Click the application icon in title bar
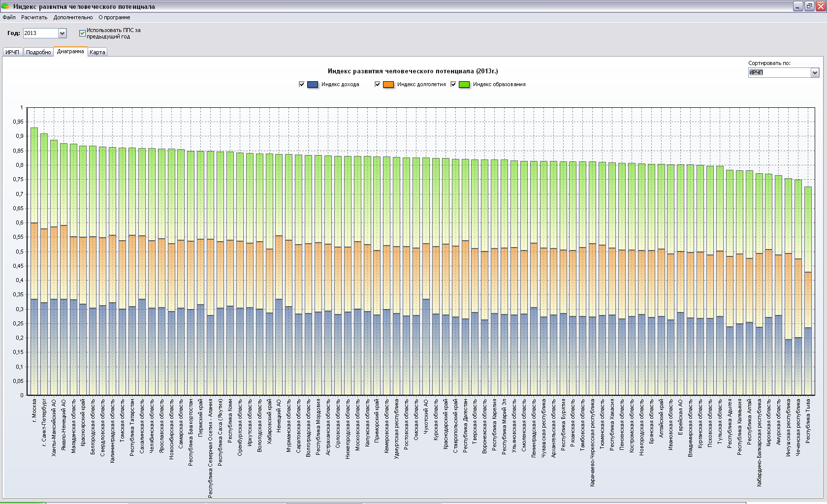This screenshot has width=827, height=504. pos(5,6)
